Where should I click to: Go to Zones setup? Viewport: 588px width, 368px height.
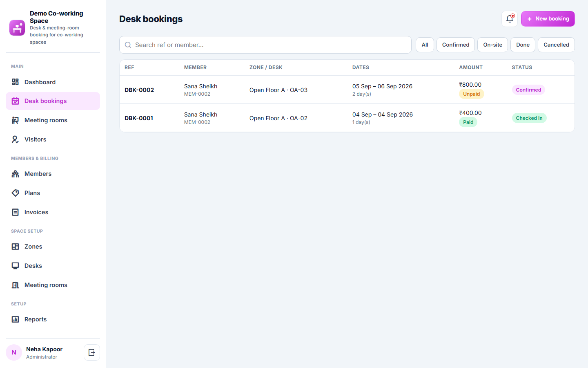pos(53,247)
